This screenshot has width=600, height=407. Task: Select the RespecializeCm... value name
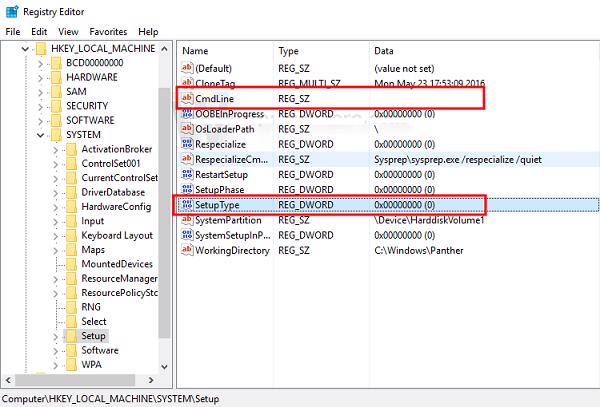click(231, 160)
